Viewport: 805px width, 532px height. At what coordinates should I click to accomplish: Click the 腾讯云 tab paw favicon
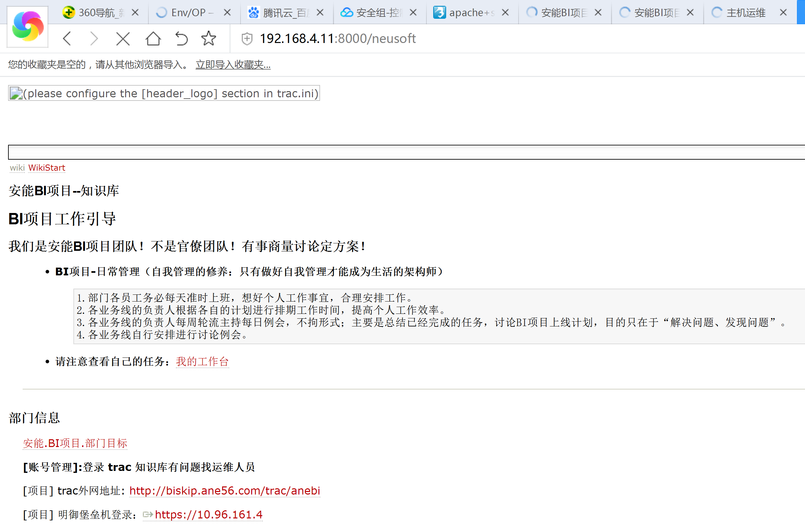[253, 13]
